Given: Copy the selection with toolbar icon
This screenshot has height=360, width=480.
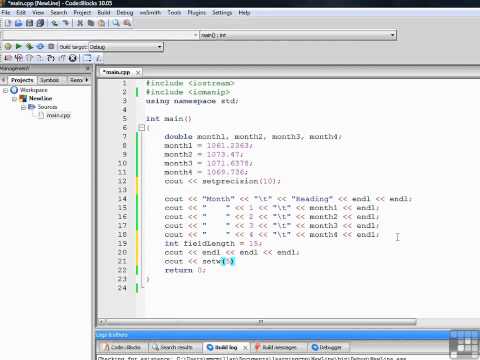Looking at the screenshot, I should pyautogui.click(x=91, y=23).
